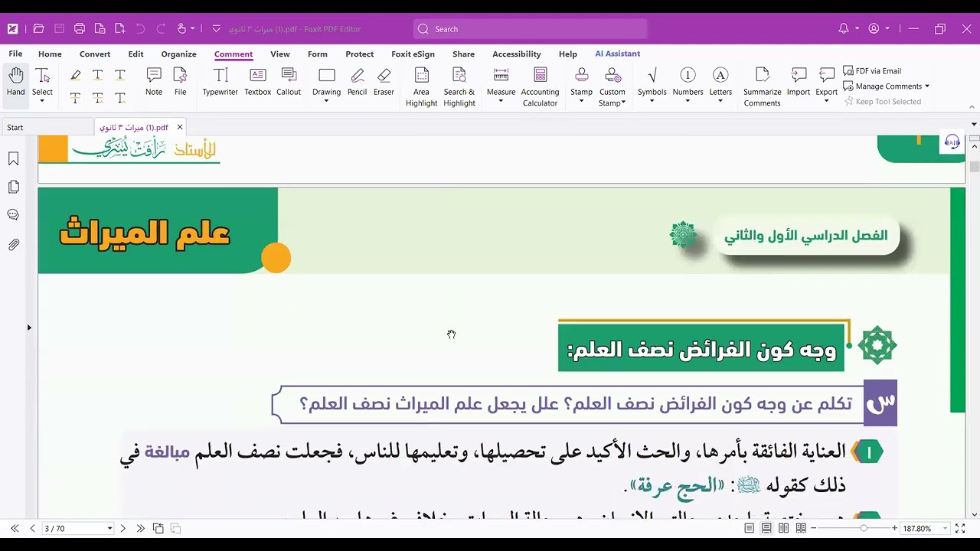
Task: Go to previous page arrow
Action: click(32, 528)
